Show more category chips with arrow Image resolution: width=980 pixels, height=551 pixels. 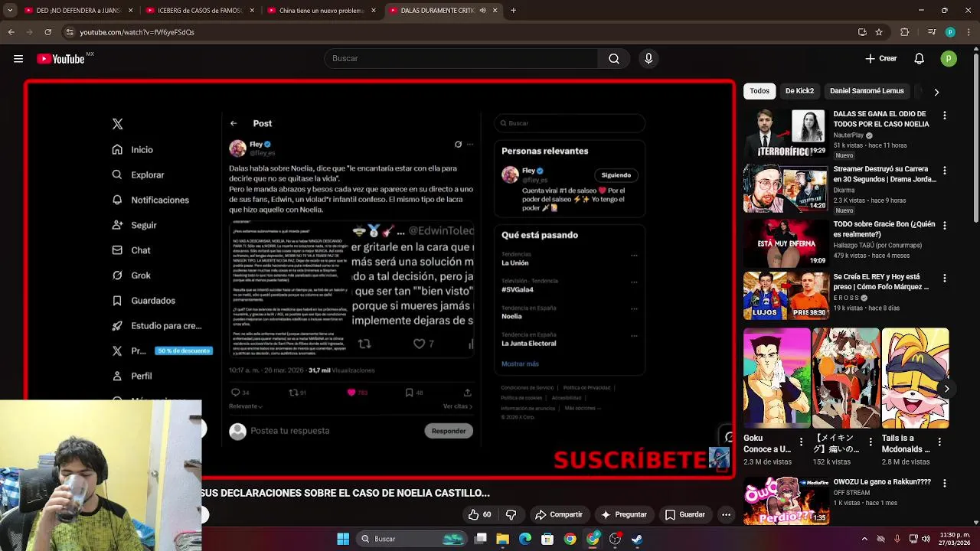click(936, 92)
